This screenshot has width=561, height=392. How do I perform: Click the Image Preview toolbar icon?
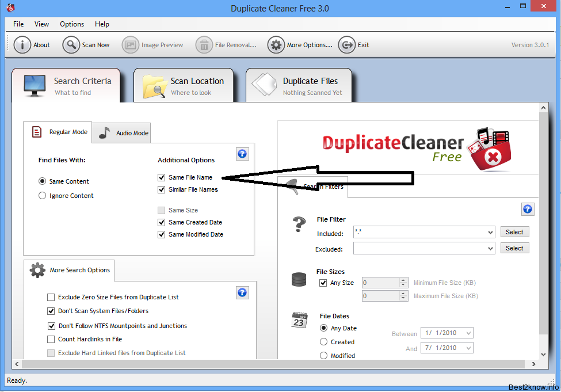130,45
